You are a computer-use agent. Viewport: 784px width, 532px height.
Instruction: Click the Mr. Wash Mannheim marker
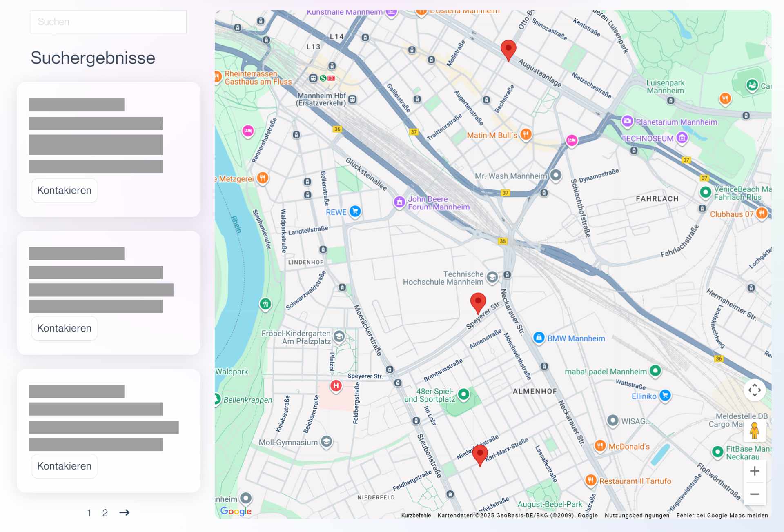(x=556, y=175)
